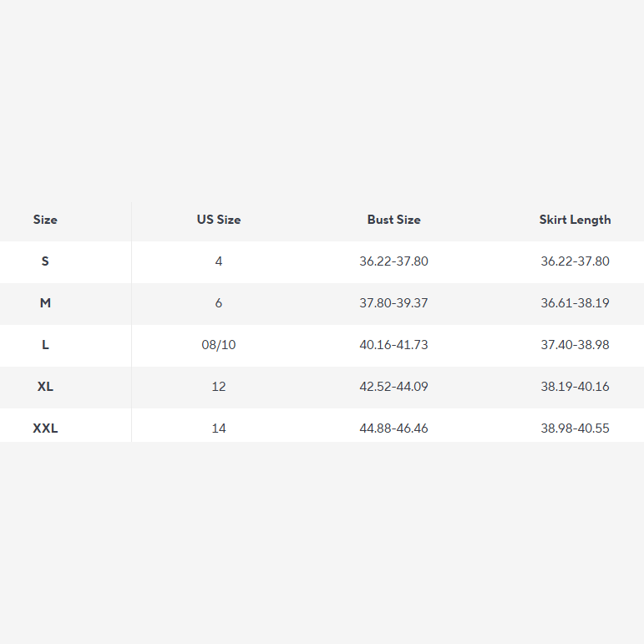Click US size value 12

pyautogui.click(x=219, y=387)
